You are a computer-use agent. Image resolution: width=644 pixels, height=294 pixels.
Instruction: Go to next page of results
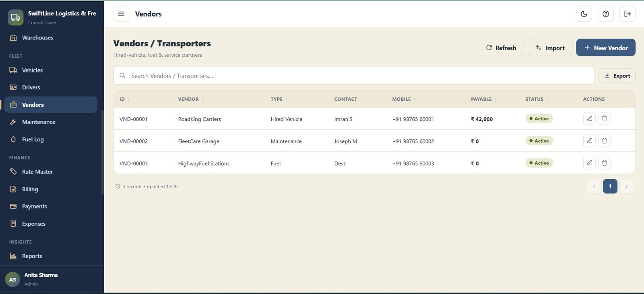[626, 186]
